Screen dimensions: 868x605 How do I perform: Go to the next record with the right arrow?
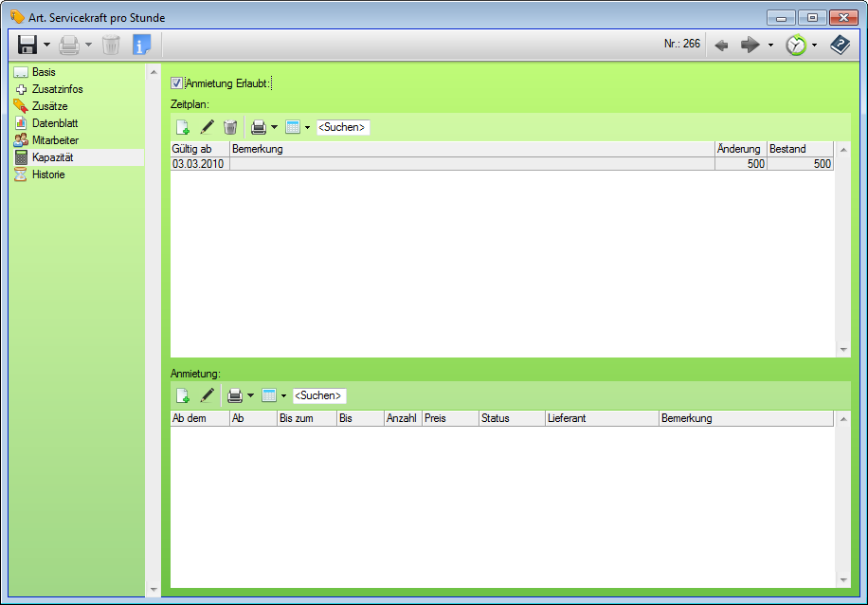[x=750, y=45]
